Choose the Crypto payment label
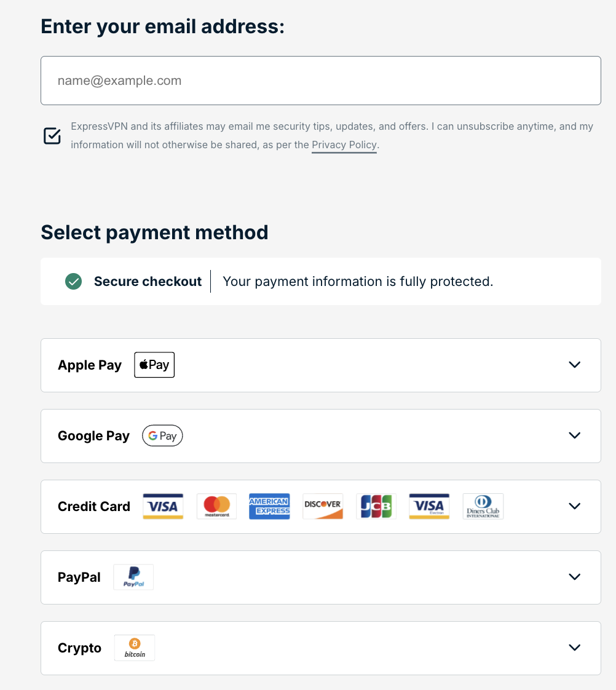616x690 pixels. coord(79,648)
